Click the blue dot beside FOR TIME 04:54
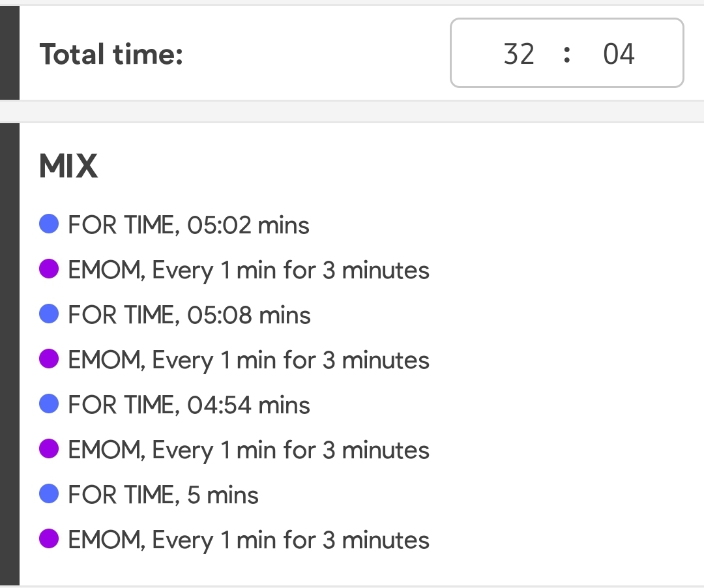The height and width of the screenshot is (588, 704). (x=49, y=404)
